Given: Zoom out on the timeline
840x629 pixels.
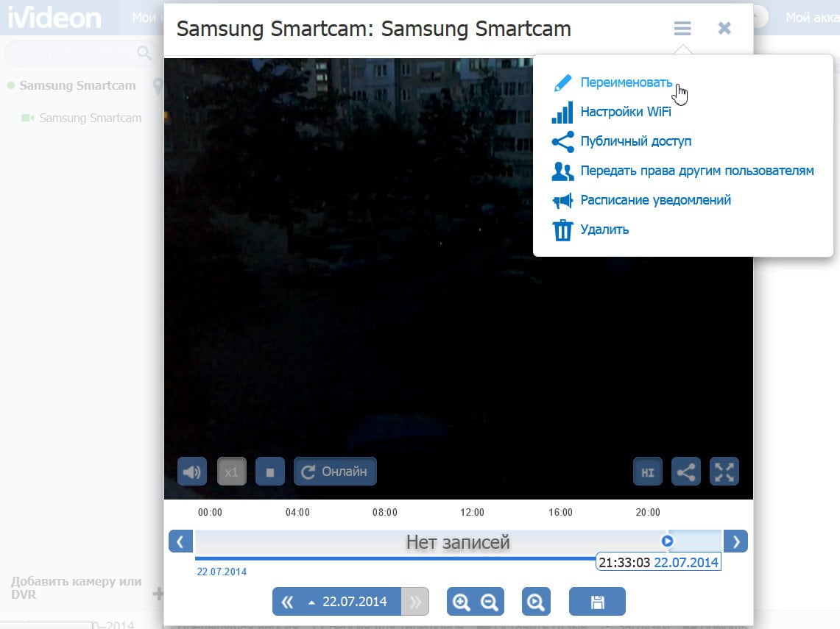Looking at the screenshot, I should (490, 602).
